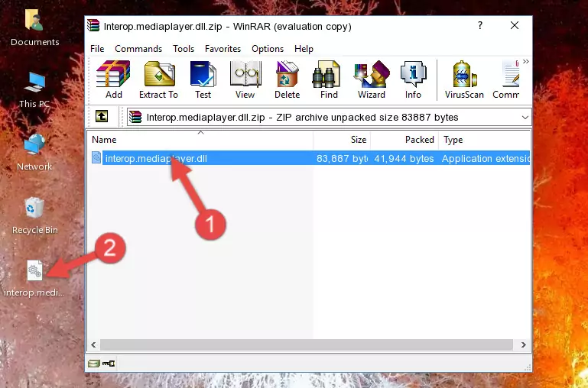Image resolution: width=588 pixels, height=388 pixels.
Task: Click the Add archive toolbar icon
Action: tap(113, 79)
